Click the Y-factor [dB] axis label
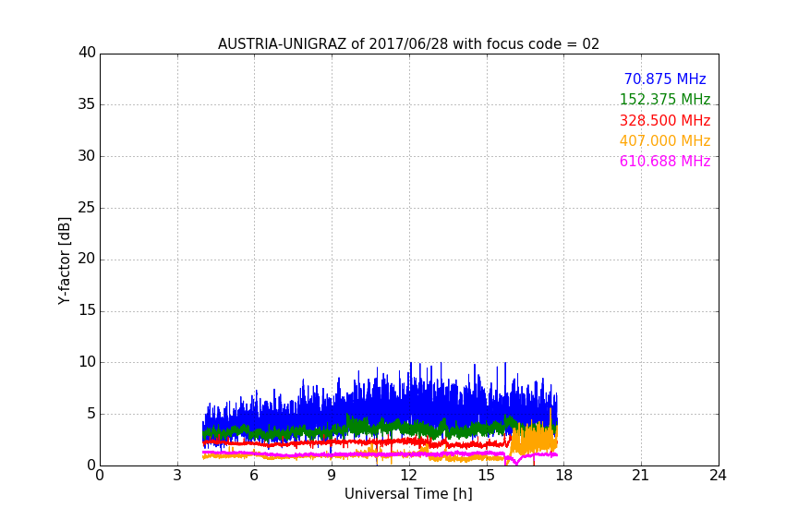 (x=64, y=260)
